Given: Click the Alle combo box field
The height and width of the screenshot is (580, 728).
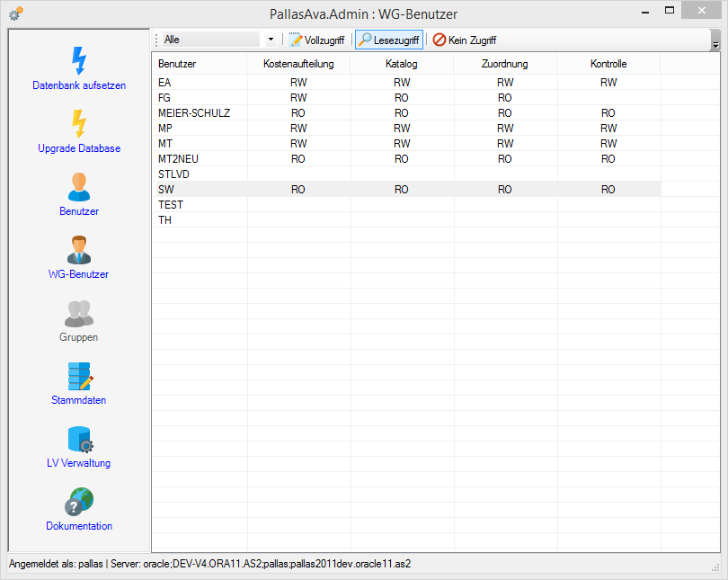Looking at the screenshot, I should point(219,40).
